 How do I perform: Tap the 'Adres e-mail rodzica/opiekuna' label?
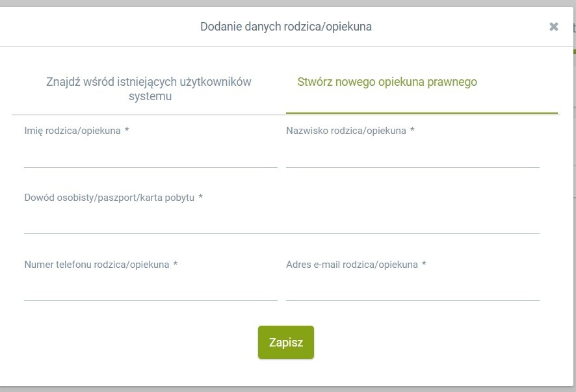tap(352, 265)
